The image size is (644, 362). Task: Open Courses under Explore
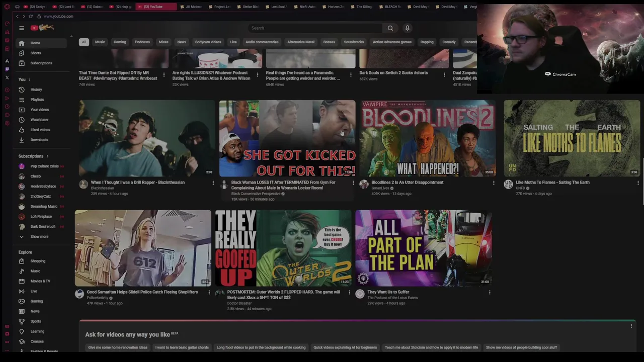click(x=41, y=341)
